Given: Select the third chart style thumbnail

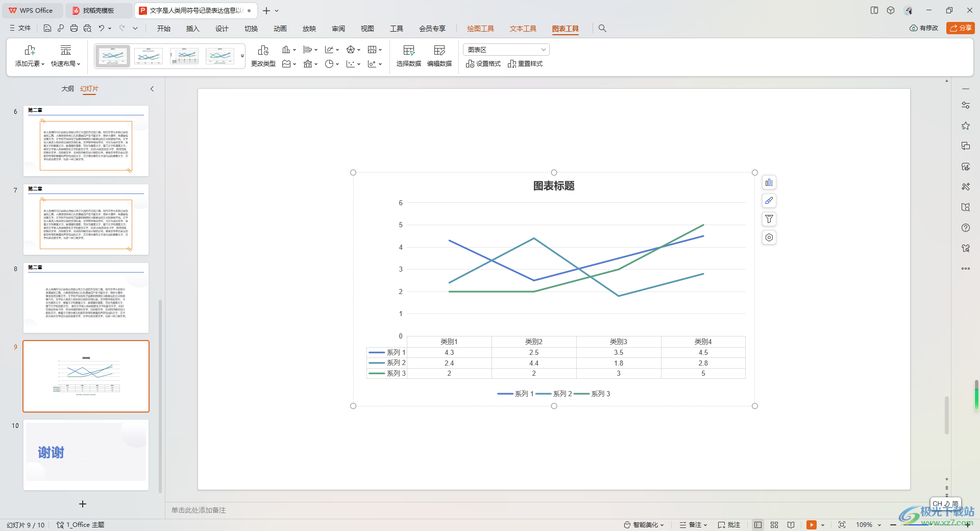Looking at the screenshot, I should 184,56.
